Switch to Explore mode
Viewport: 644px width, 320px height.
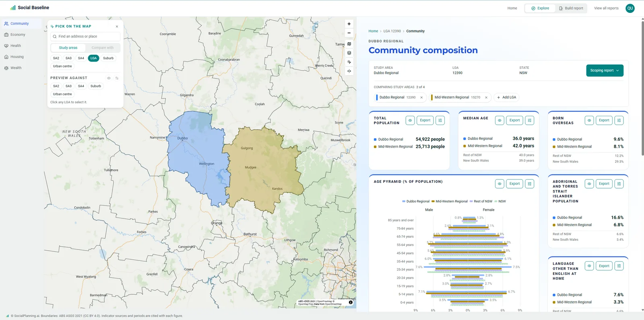(x=540, y=8)
